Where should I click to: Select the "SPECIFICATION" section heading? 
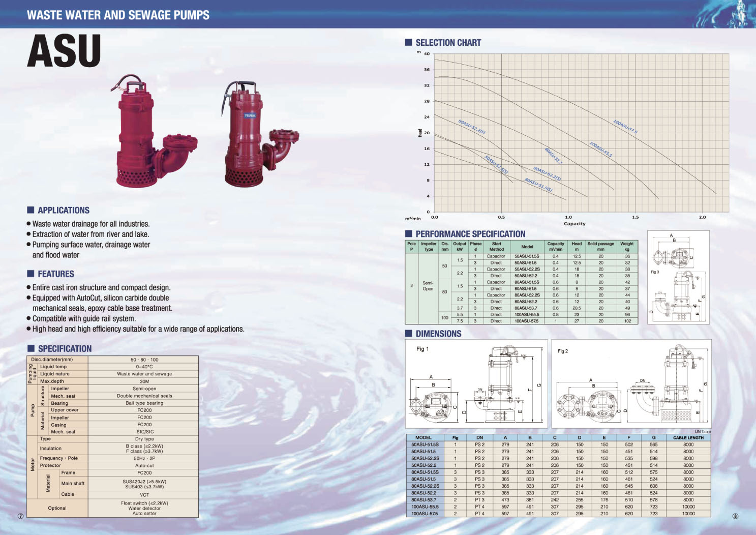pos(65,348)
